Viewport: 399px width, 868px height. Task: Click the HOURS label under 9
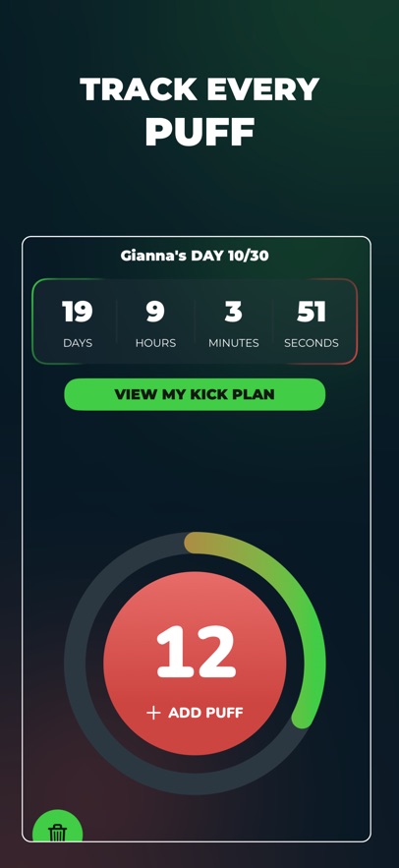click(x=155, y=343)
